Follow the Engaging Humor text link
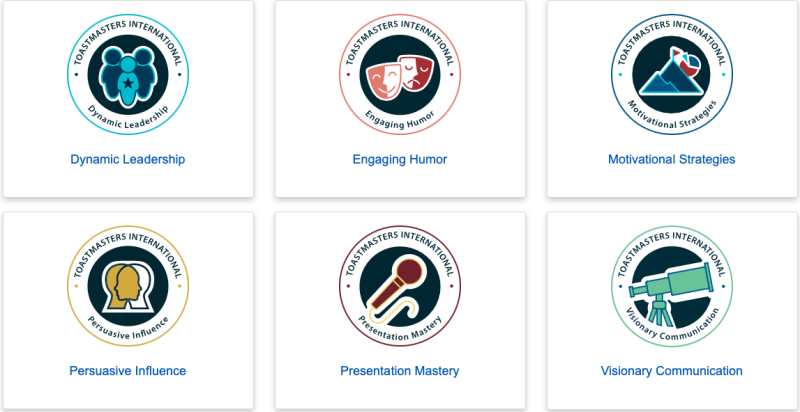Image resolution: width=800 pixels, height=412 pixels. 400,159
